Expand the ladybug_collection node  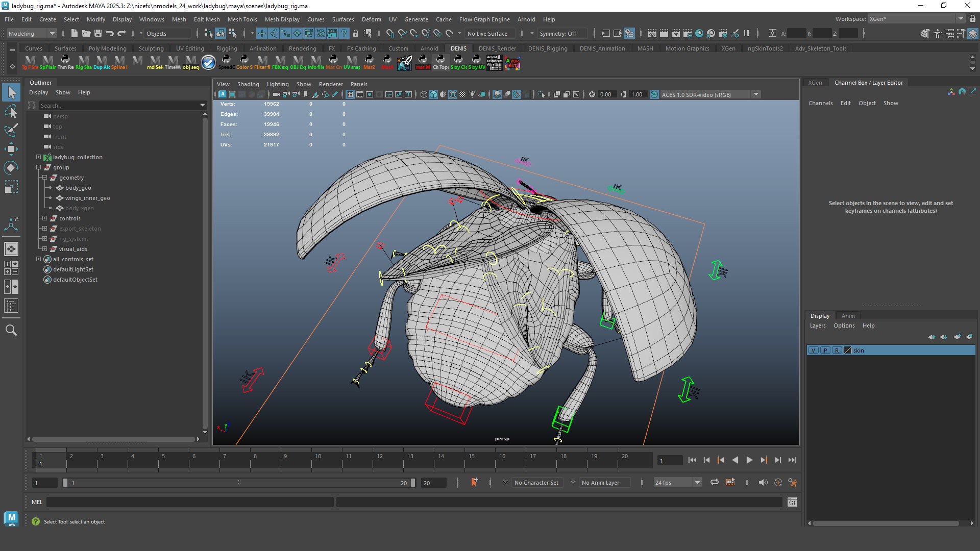tap(38, 157)
